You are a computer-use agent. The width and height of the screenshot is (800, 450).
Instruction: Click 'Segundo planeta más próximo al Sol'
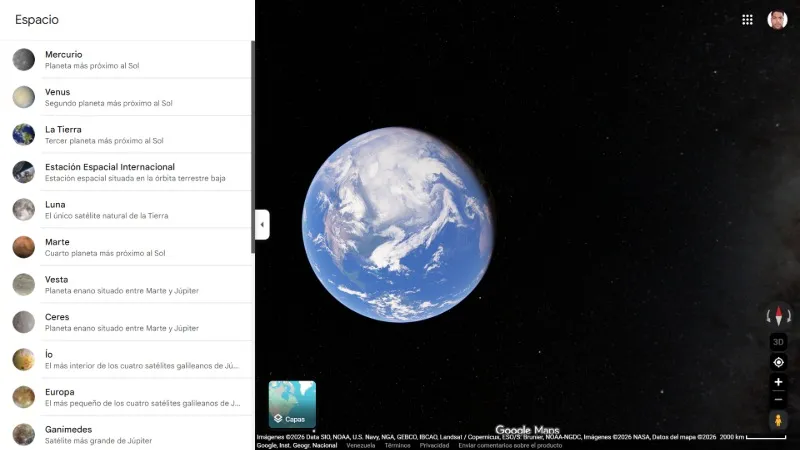tap(109, 103)
